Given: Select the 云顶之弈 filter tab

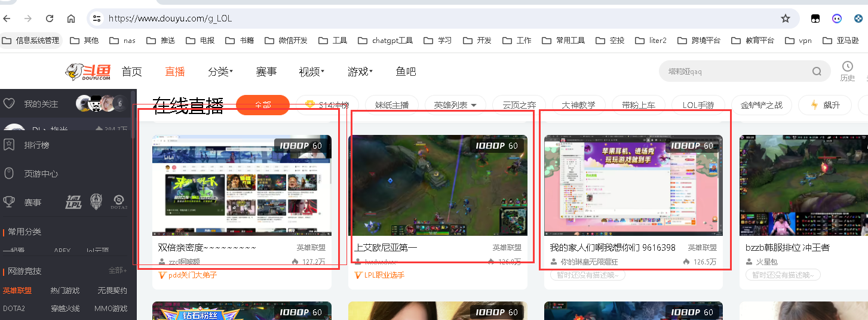Looking at the screenshot, I should (x=523, y=105).
